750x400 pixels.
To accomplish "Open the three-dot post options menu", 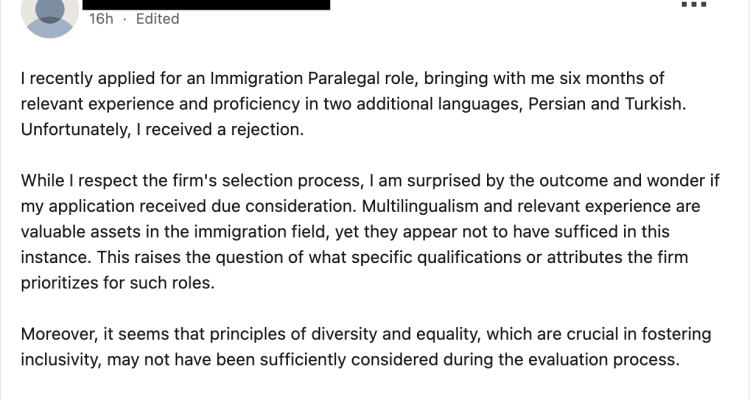I will (694, 4).
